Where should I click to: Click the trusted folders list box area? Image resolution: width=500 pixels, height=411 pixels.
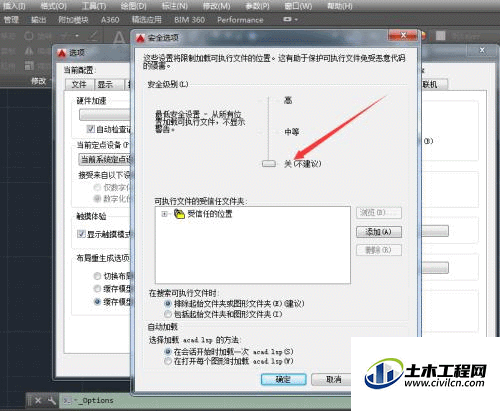click(253, 245)
